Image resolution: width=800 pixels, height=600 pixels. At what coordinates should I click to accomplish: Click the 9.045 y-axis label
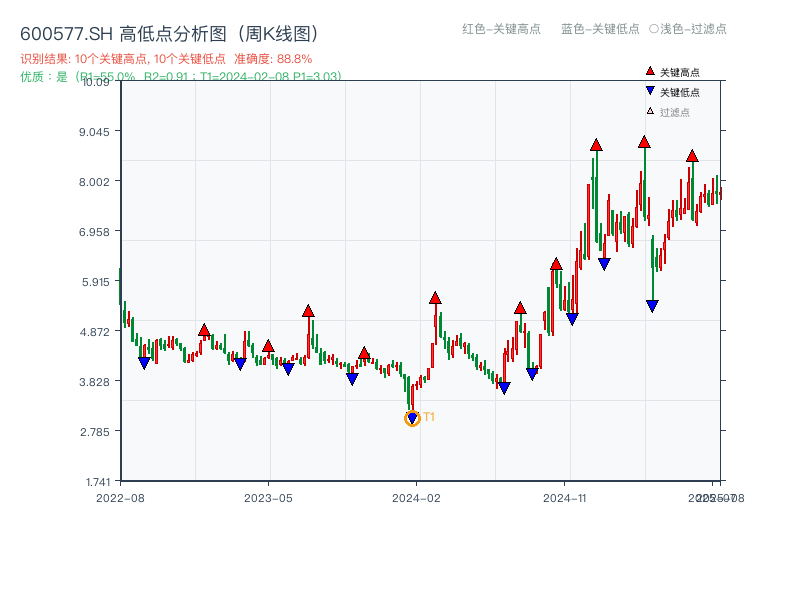[94, 132]
